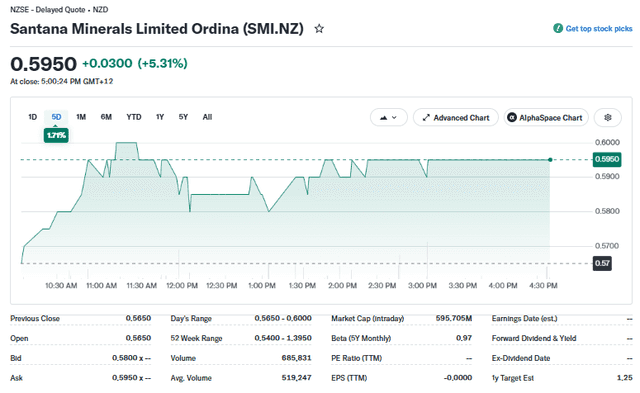Viewport: 640px width, 393px height.
Task: Open the chart type dropdown
Action: 389,118
